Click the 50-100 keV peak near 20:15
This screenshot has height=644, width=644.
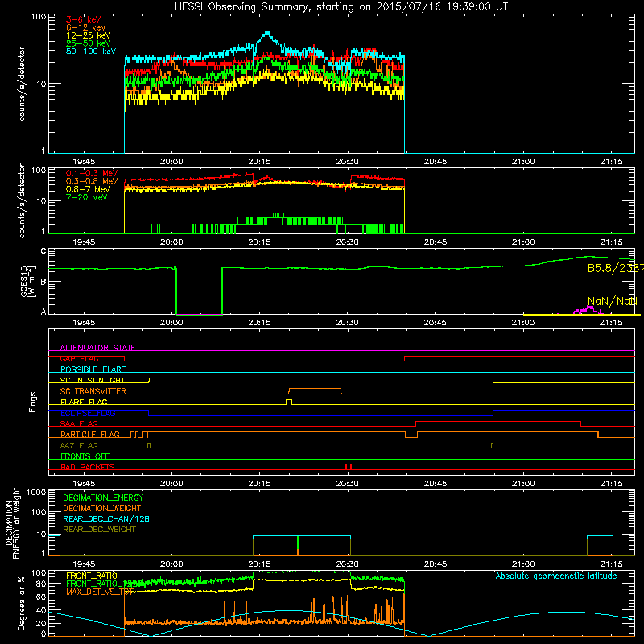coord(267,33)
